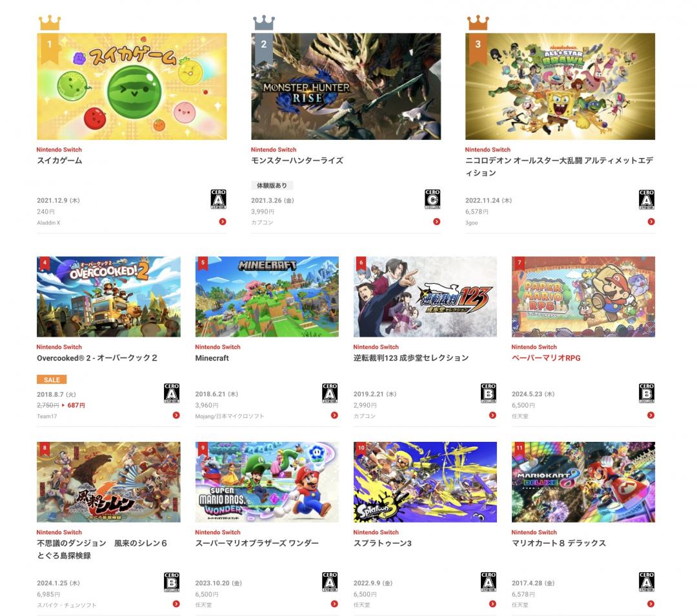Open the Nickelodeon All-Star Brawl thumbnail

(560, 86)
